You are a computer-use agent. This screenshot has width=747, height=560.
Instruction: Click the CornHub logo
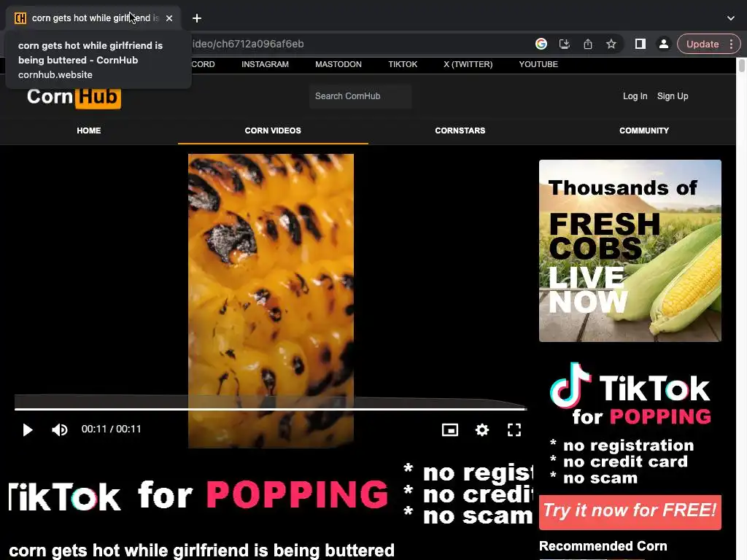click(74, 98)
